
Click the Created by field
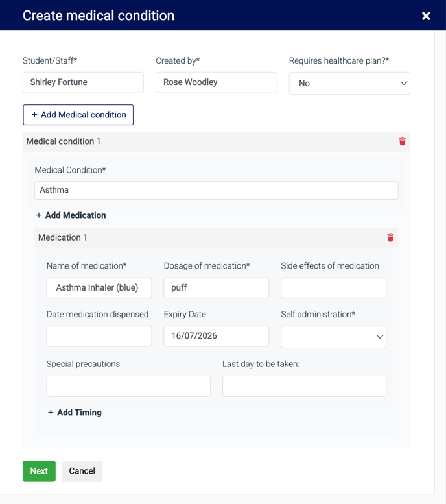click(216, 82)
